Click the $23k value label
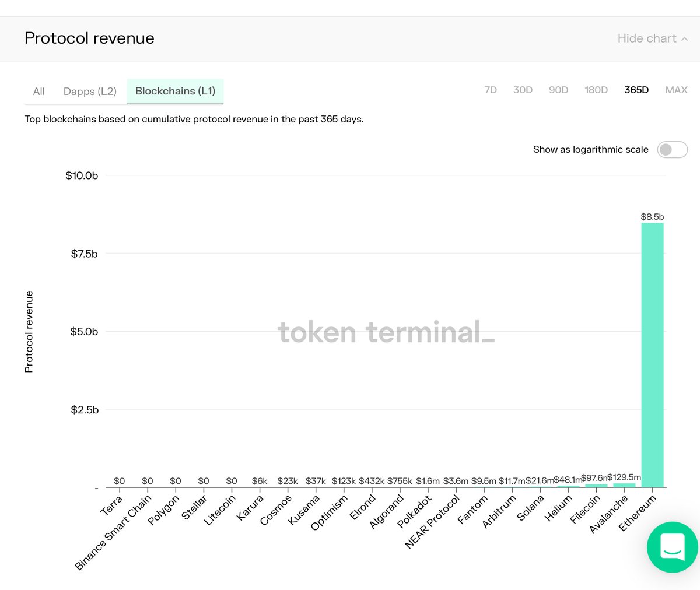This screenshot has width=700, height=590. click(288, 481)
